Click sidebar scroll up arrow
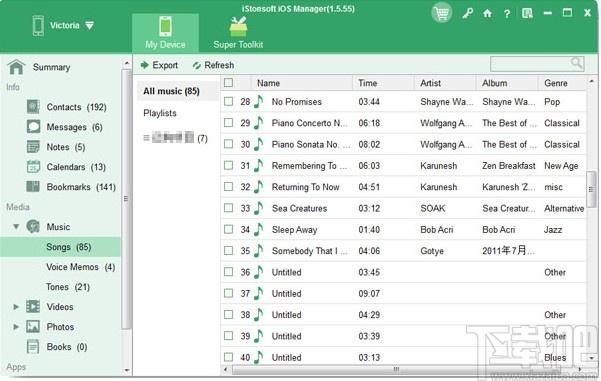This screenshot has width=601, height=381. point(126,63)
